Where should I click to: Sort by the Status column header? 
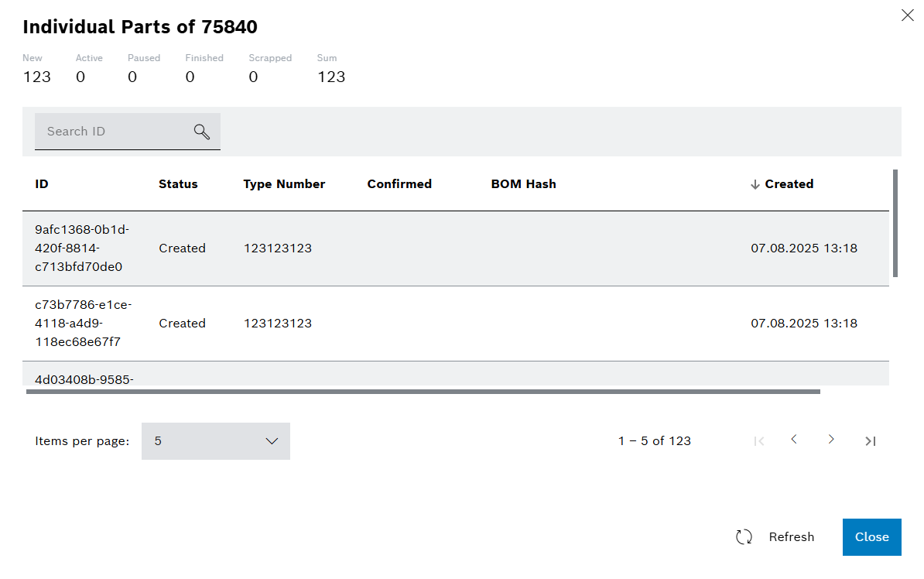178,184
